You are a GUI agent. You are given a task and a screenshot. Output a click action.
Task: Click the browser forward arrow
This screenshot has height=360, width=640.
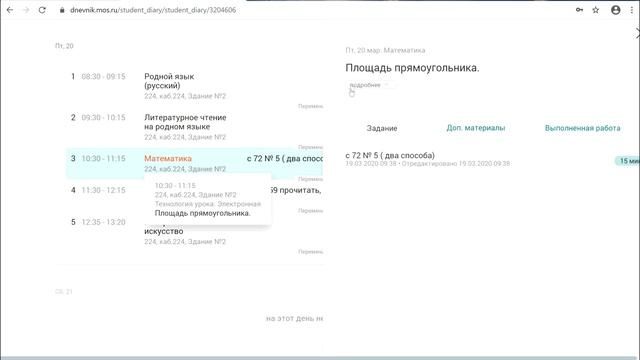(26, 10)
